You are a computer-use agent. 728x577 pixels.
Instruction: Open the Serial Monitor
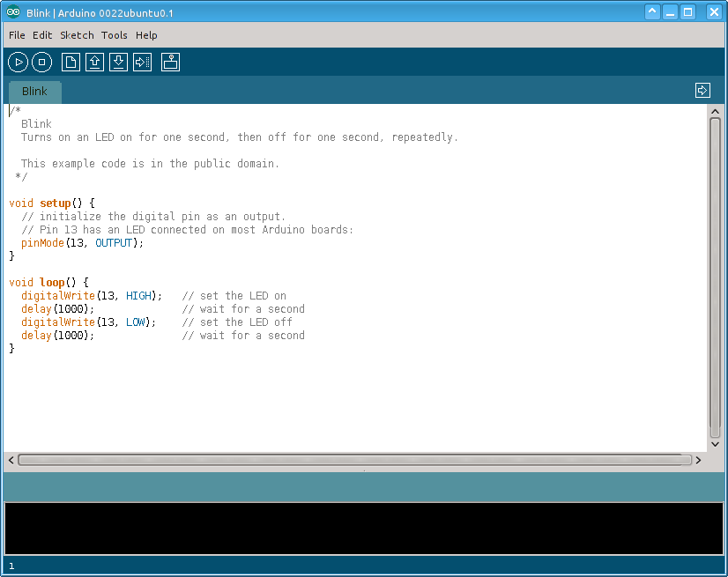[170, 63]
